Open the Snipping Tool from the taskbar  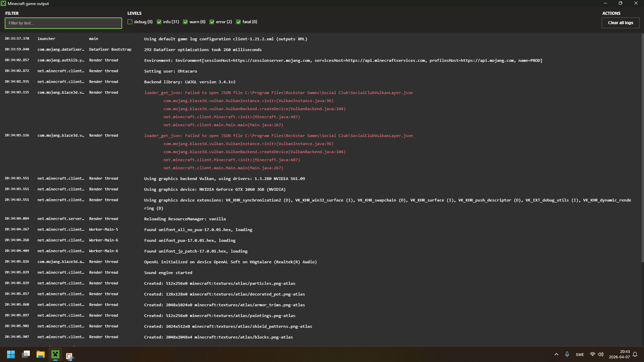(70, 356)
